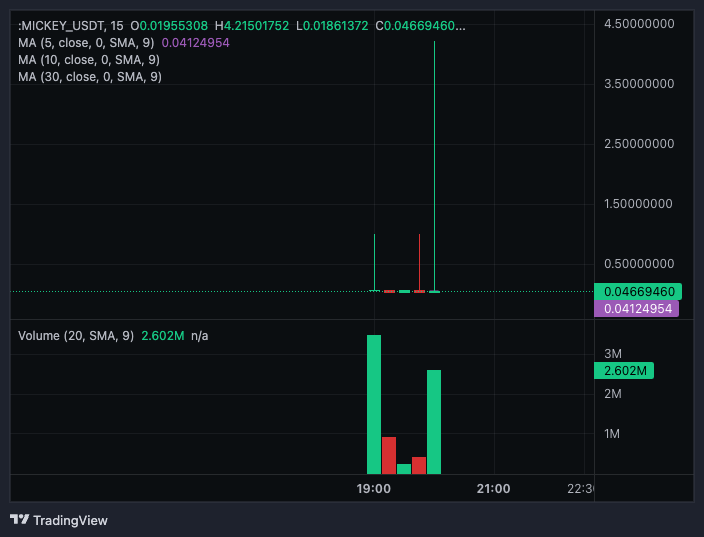Click the green current price label 0.04669460
The image size is (704, 537).
point(638,291)
